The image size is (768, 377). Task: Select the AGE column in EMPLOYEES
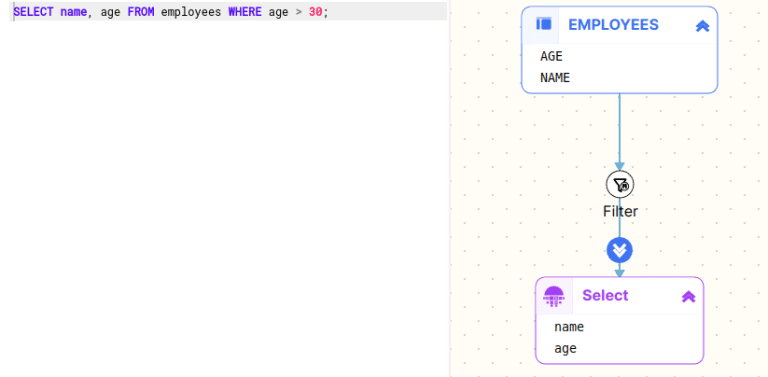[x=551, y=56]
